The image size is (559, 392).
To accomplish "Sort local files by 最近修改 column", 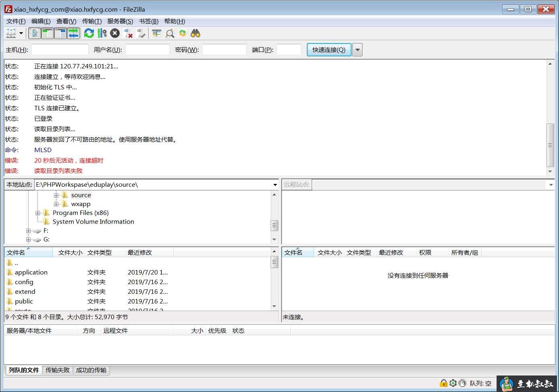I will point(149,252).
